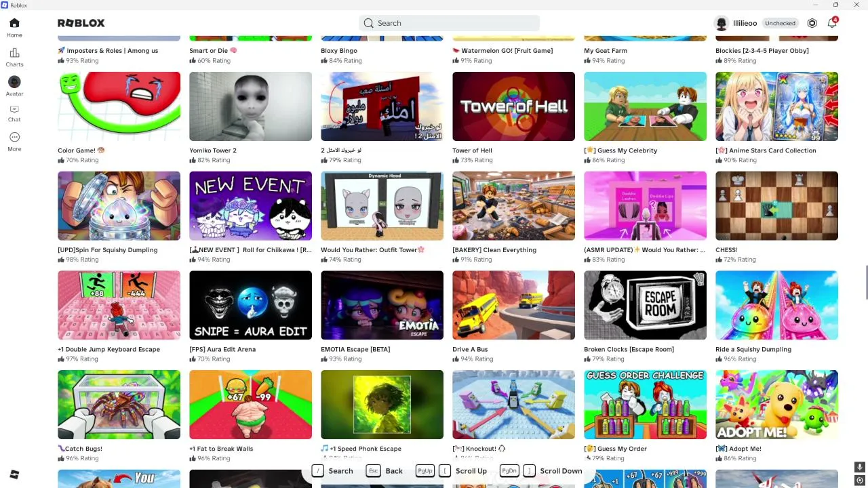Click thumbs-up icon beside My Goat Farm rating
Viewport: 868px width, 488px height.
[587, 60]
